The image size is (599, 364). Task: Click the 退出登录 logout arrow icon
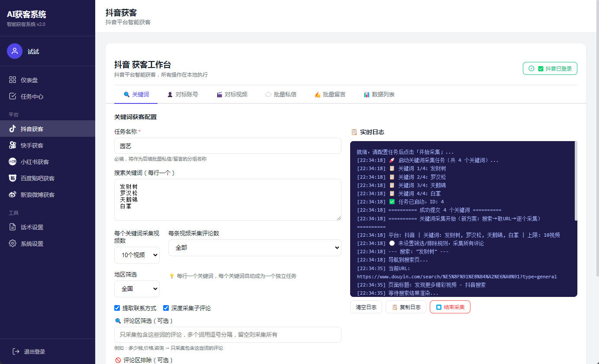[16, 351]
